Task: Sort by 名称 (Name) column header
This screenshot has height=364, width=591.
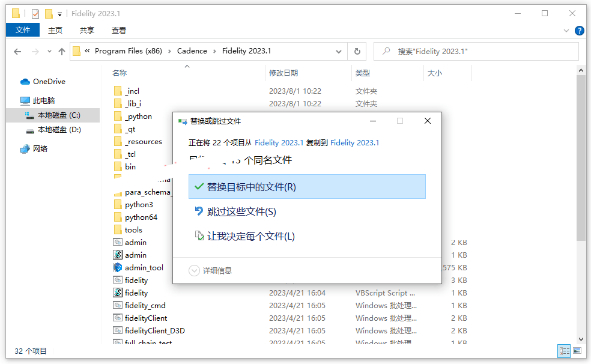Action: [x=120, y=73]
